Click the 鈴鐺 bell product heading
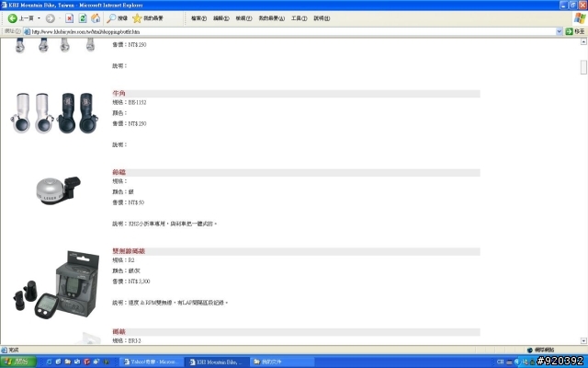 click(119, 172)
